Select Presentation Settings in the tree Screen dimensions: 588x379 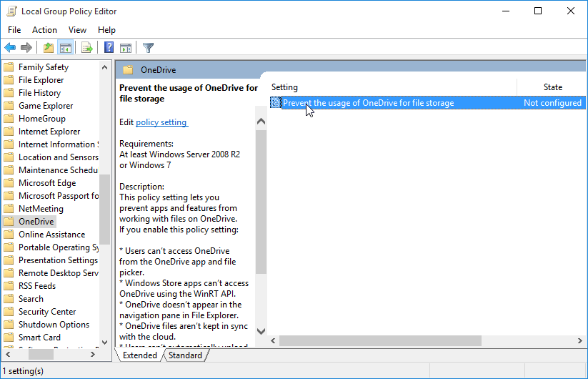click(58, 260)
